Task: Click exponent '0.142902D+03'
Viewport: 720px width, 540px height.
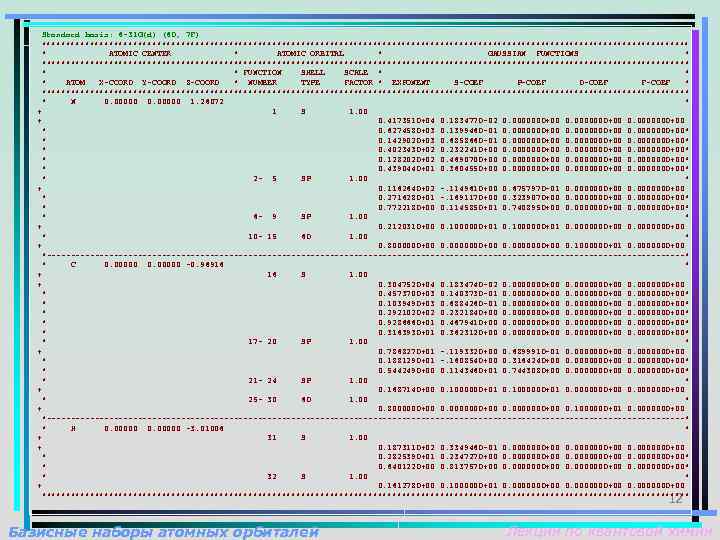Action: pos(406,141)
